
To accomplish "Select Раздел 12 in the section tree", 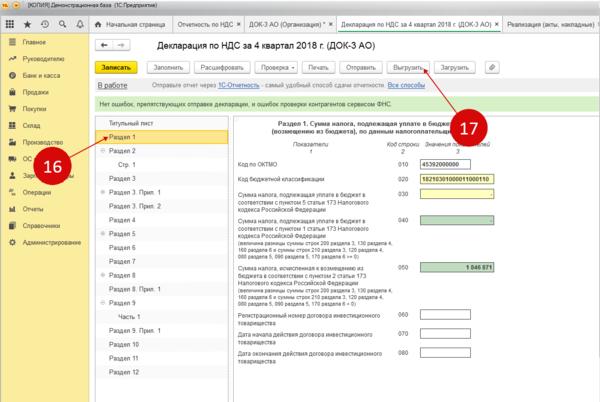I will [122, 371].
